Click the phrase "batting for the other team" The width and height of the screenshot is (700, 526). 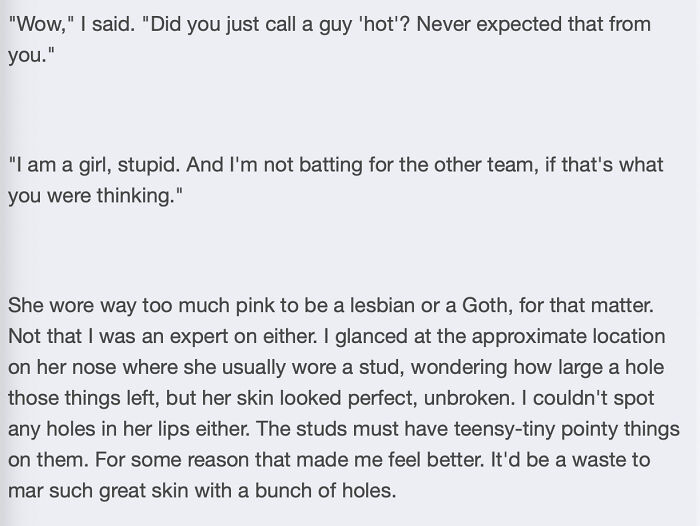416,165
